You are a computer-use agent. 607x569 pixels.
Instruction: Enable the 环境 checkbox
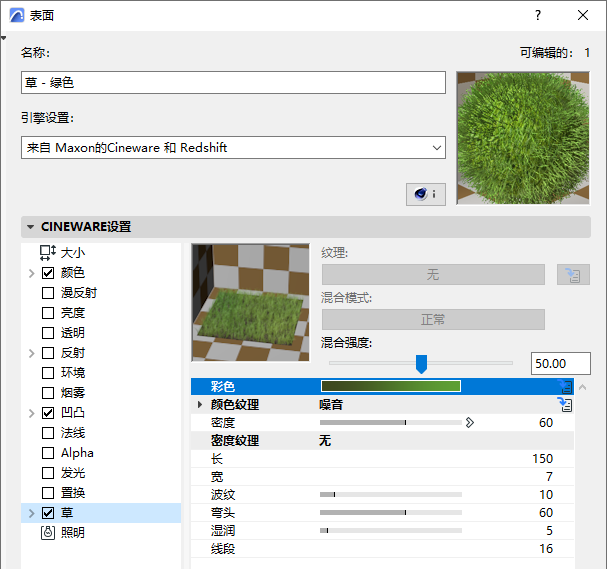[x=48, y=373]
